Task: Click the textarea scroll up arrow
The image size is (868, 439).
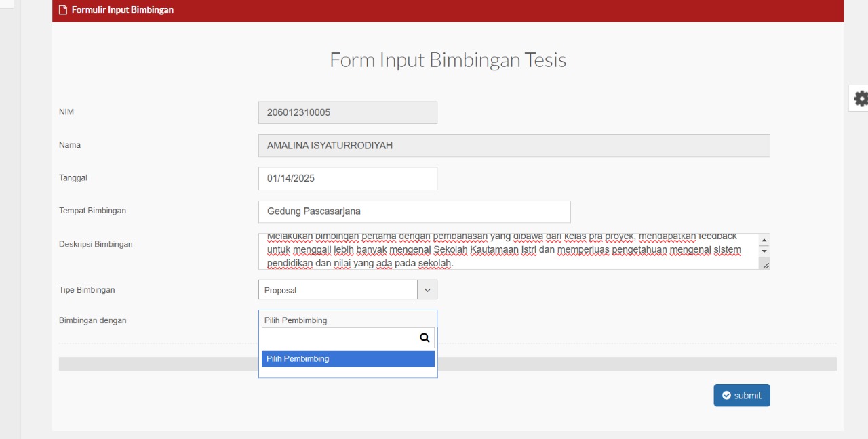Action: pos(764,241)
